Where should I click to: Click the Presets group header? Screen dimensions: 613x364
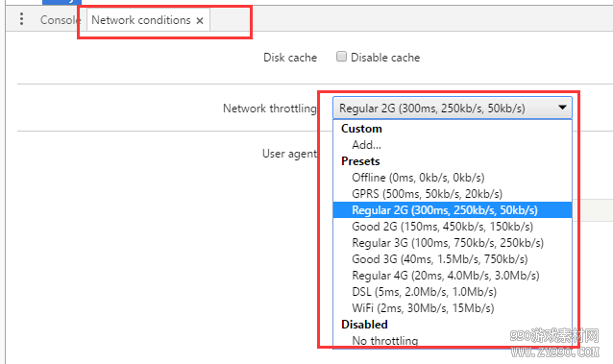[x=360, y=161]
